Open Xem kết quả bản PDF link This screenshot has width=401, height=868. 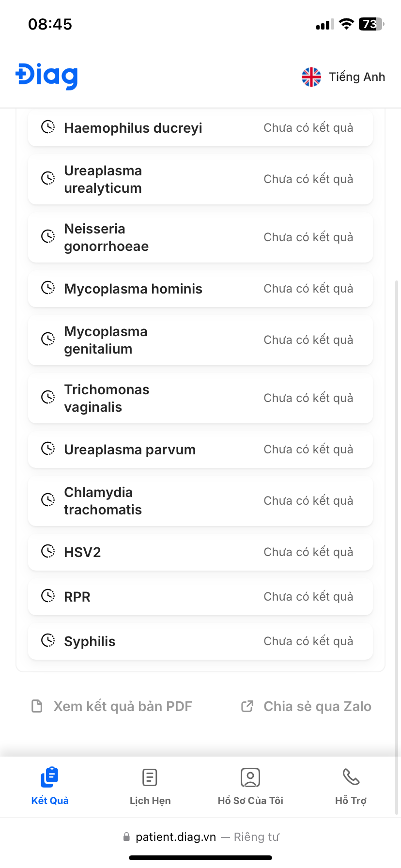[x=123, y=706]
